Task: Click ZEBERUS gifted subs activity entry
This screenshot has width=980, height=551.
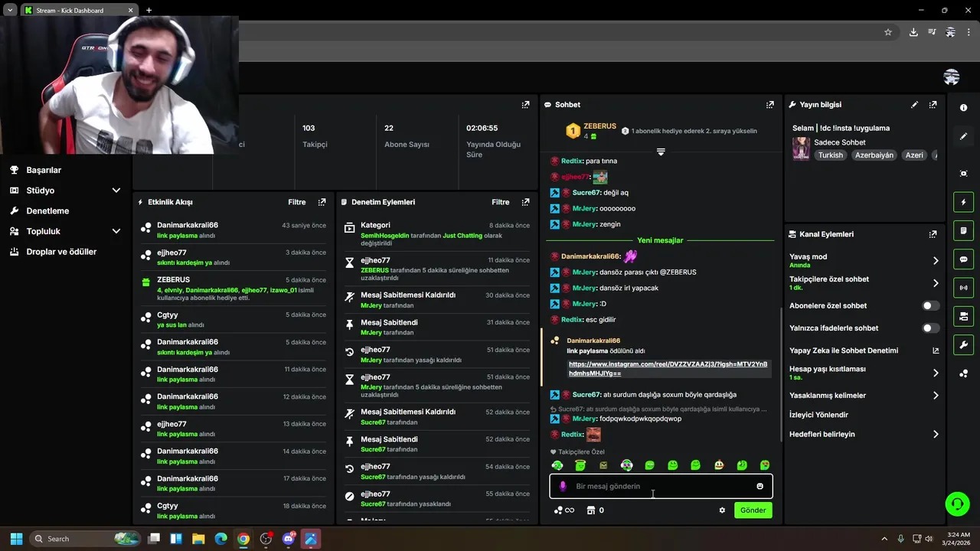Action: [234, 289]
